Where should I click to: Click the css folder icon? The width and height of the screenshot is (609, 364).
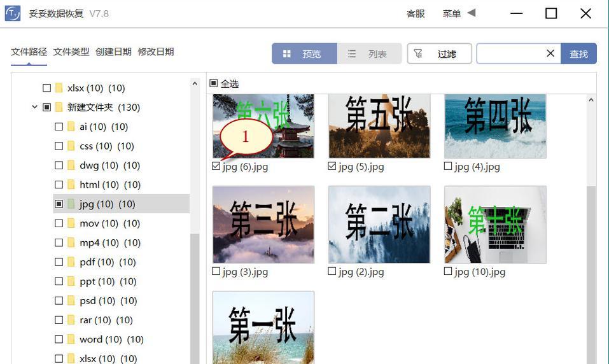[71, 146]
